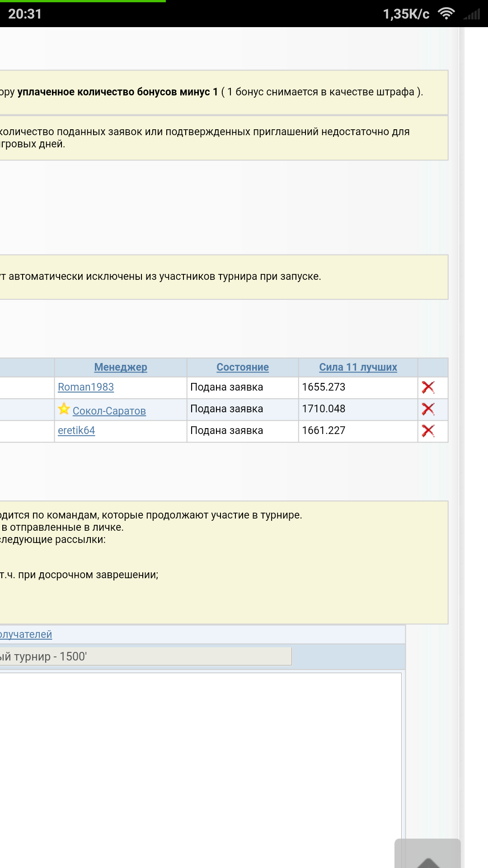Select the 1710.048 strength value cell
Screen dimensions: 488x868
[x=324, y=409]
